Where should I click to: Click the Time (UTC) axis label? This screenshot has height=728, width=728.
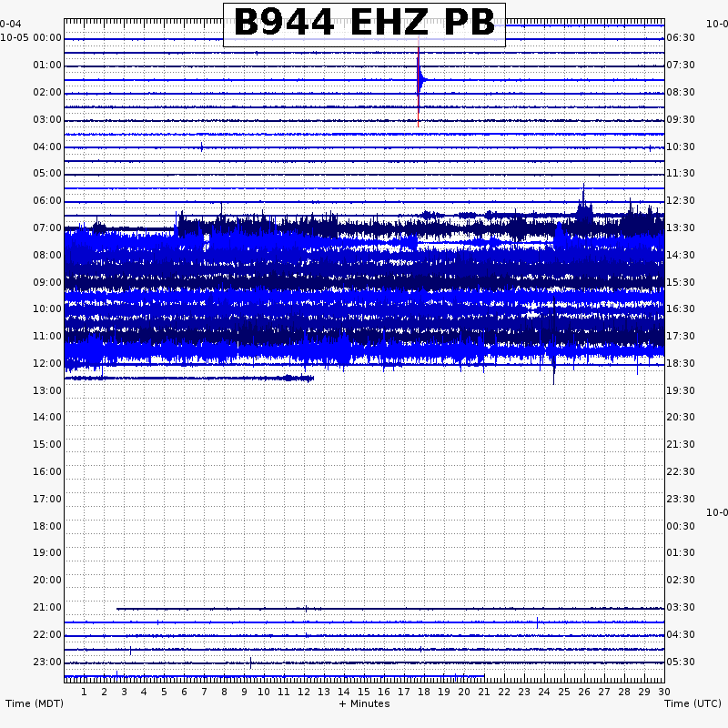693,703
